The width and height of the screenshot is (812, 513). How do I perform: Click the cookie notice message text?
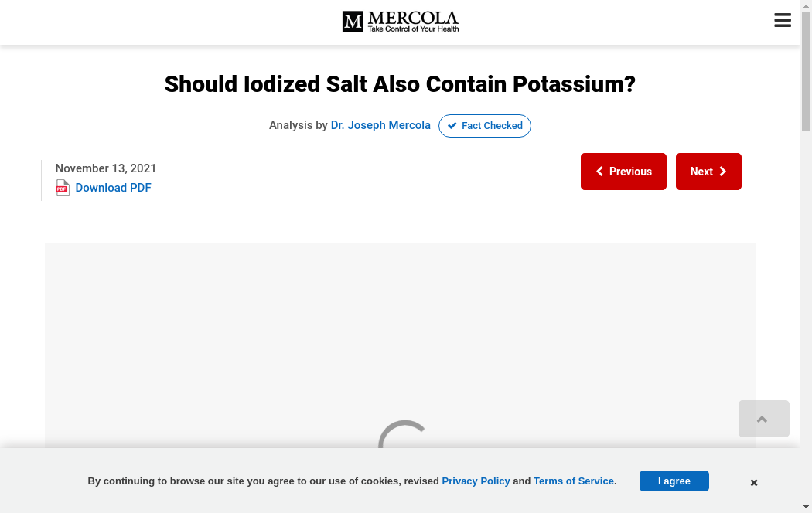[263, 481]
